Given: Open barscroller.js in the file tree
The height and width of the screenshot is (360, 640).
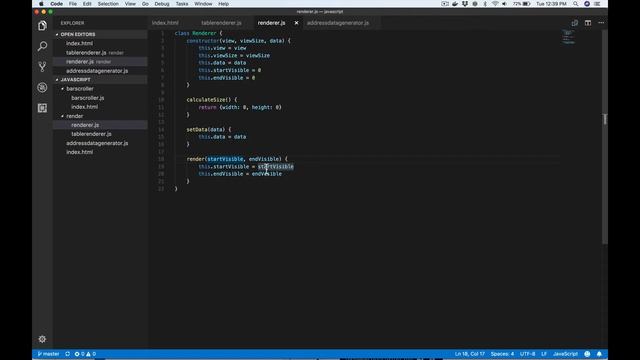Looking at the screenshot, I should click(x=88, y=98).
